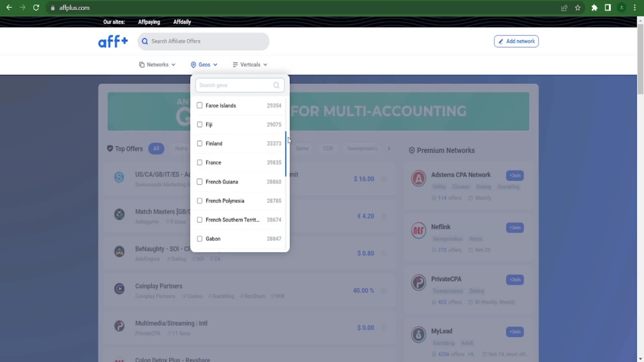Select the Sweepstakes category tab

click(x=362, y=148)
